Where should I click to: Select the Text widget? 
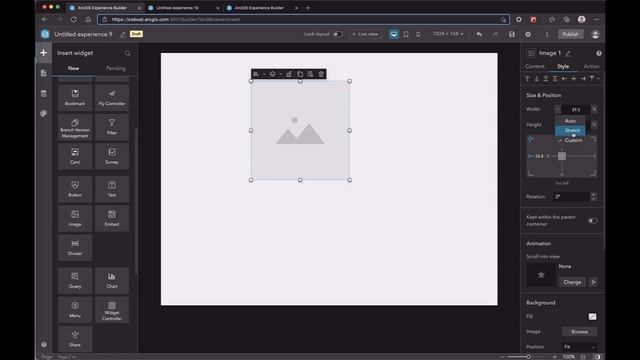(x=112, y=189)
